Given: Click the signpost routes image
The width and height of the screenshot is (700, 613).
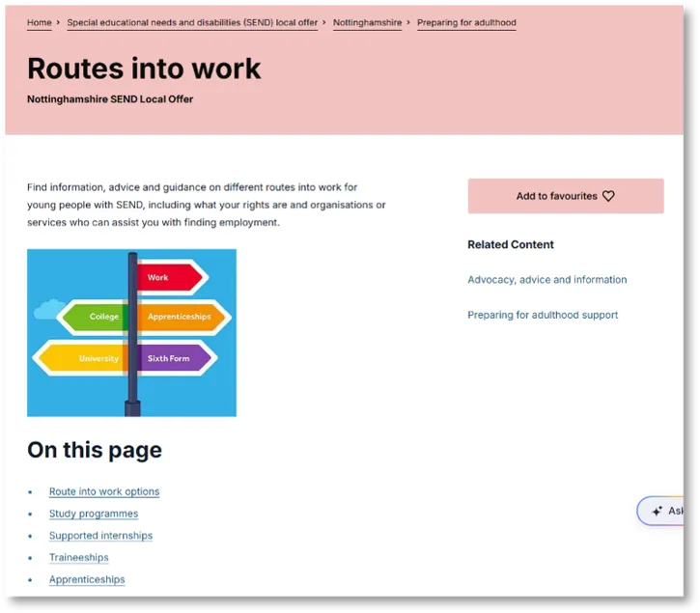Looking at the screenshot, I should click(131, 333).
